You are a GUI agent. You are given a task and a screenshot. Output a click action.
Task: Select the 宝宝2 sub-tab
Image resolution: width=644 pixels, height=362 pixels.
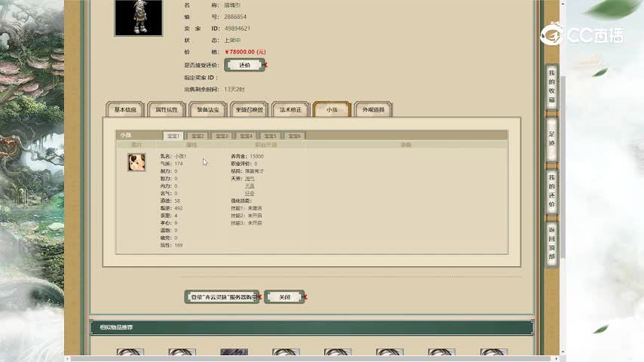(x=197, y=136)
